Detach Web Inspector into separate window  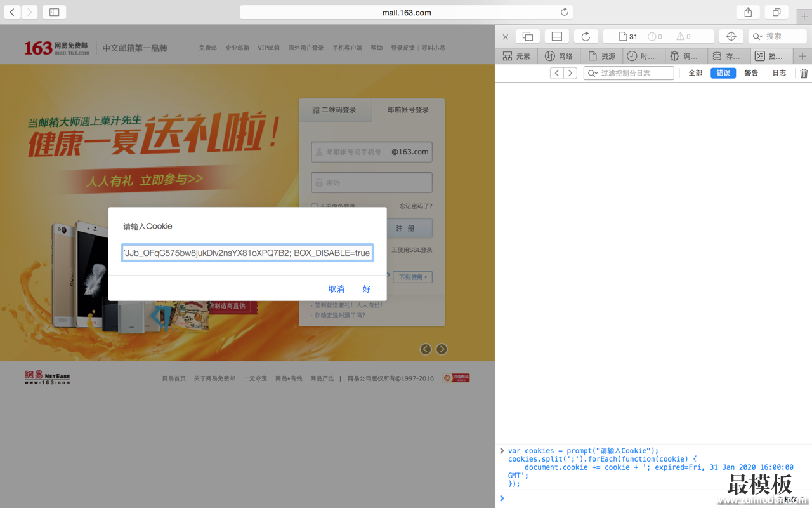pos(528,36)
